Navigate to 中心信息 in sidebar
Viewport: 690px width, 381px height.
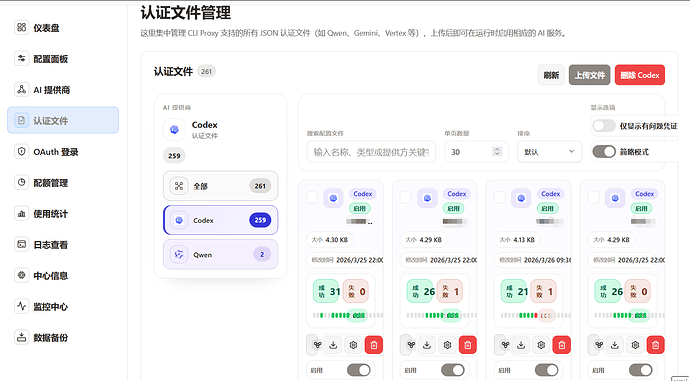click(x=63, y=276)
